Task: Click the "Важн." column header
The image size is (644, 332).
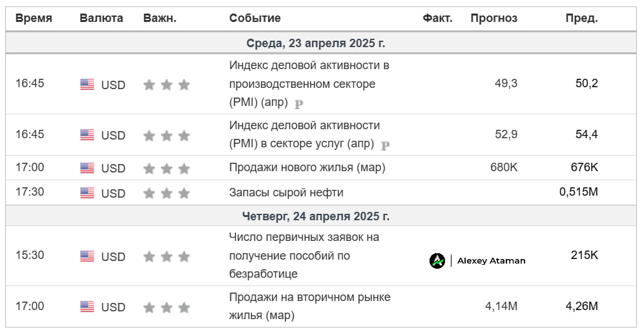Action: point(160,18)
